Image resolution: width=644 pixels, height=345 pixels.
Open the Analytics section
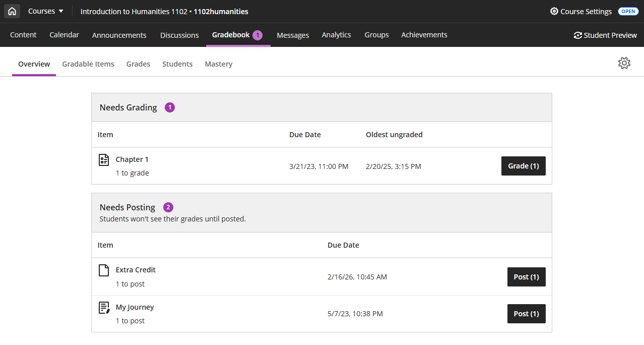click(336, 35)
